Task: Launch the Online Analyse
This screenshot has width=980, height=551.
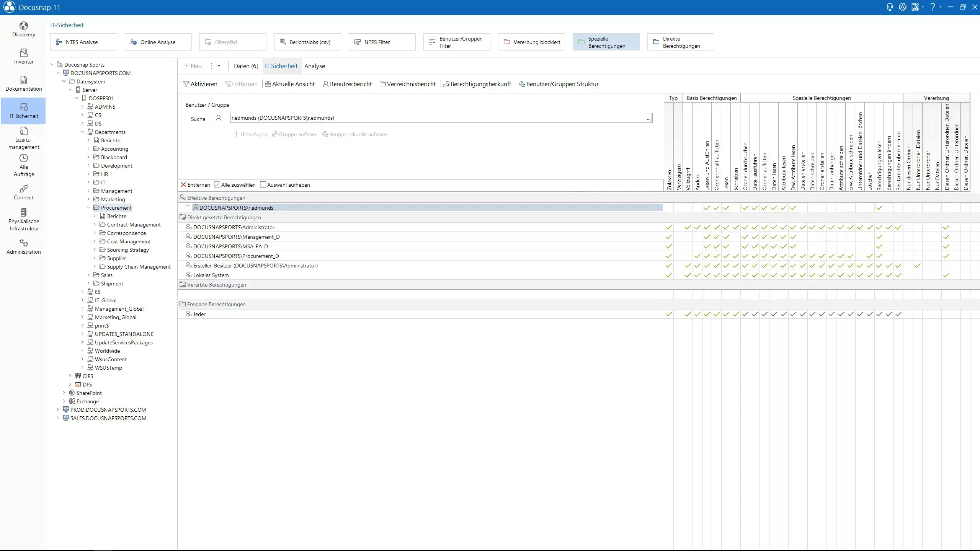Action: point(158,42)
